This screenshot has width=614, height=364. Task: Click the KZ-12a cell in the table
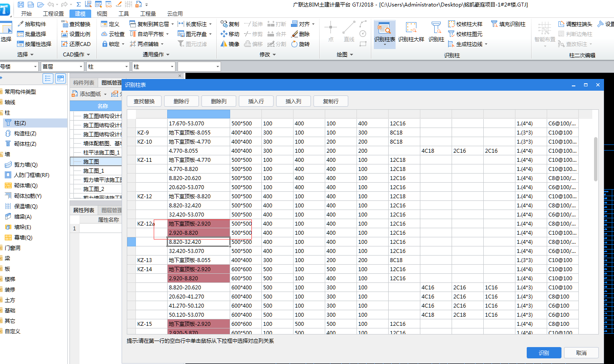152,224
